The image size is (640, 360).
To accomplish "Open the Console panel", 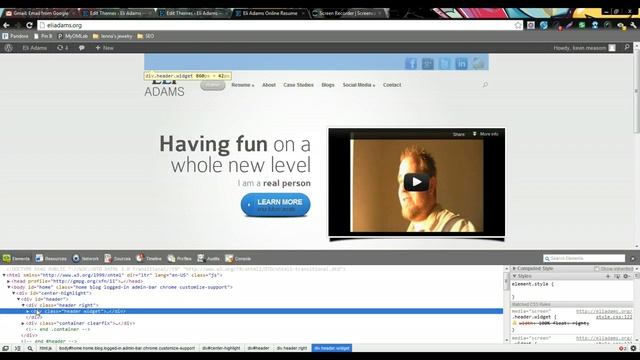I will click(x=238, y=258).
